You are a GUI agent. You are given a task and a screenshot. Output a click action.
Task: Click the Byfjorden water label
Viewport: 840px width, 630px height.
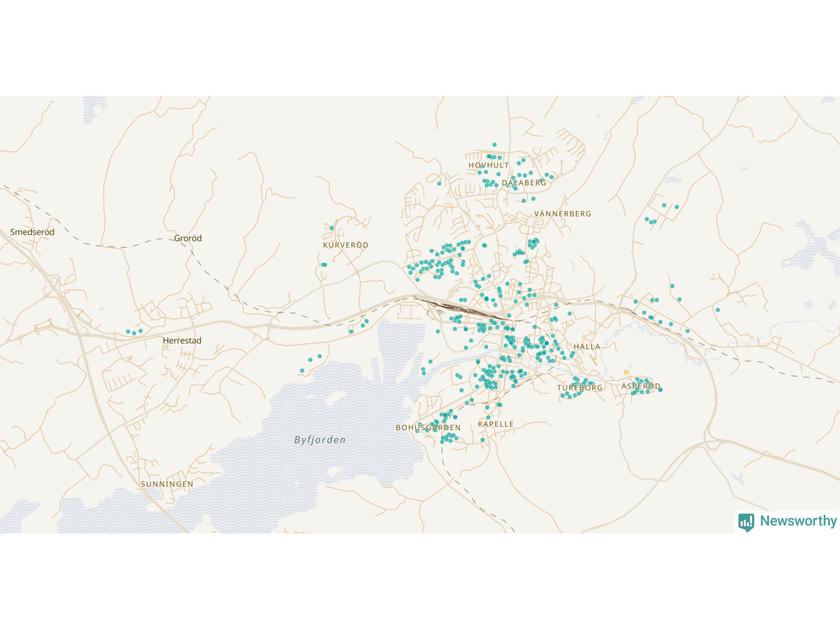pos(320,440)
